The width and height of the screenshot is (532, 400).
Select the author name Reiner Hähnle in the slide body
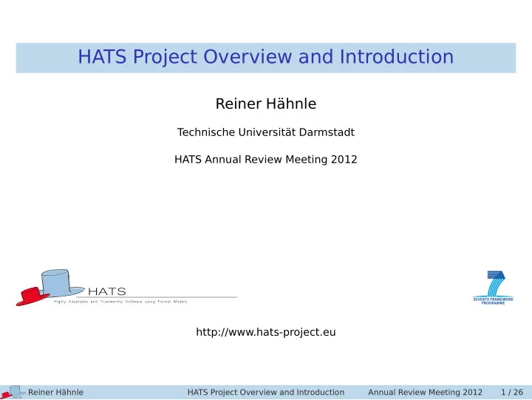coord(266,104)
